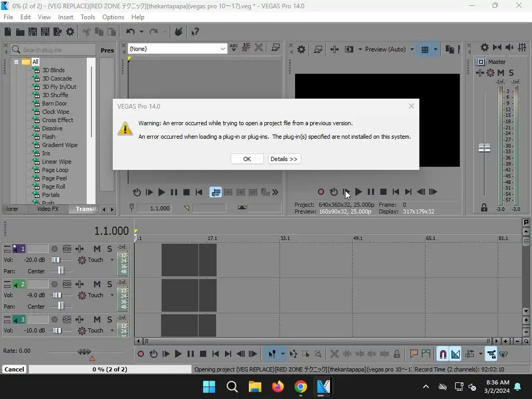The width and height of the screenshot is (532, 399).
Task: Solo audio track 1
Action: tap(109, 249)
